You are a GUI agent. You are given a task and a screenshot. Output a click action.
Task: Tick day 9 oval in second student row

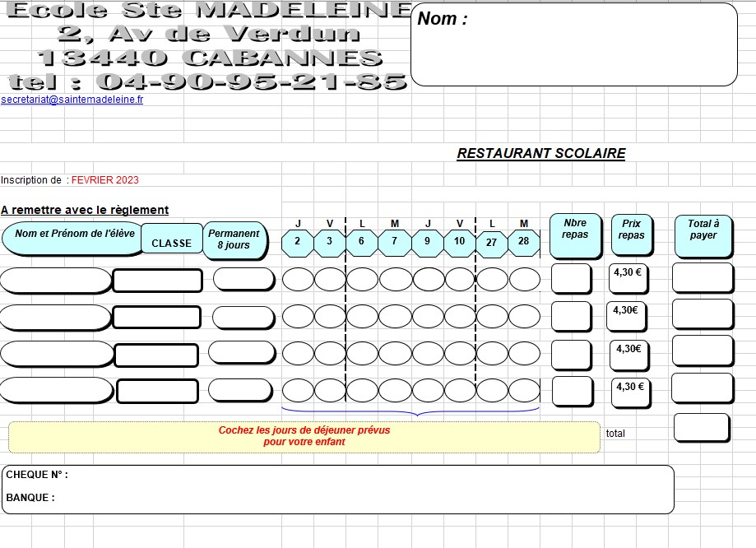tap(428, 317)
